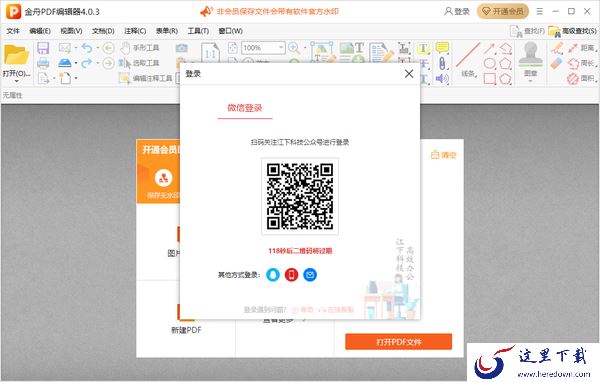The image size is (600, 382).
Task: Choose QQ login icon
Action: tap(273, 274)
